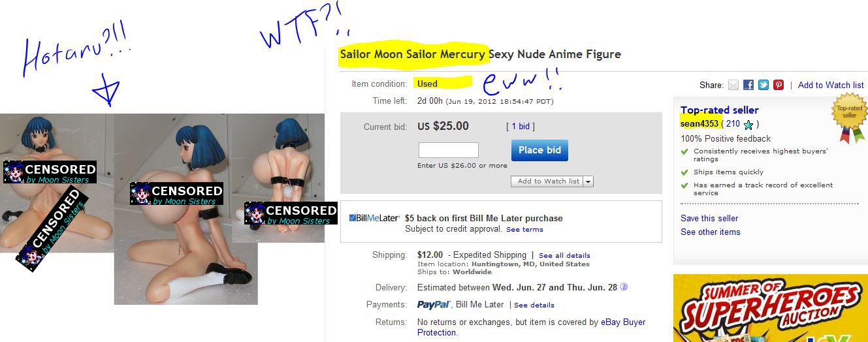The height and width of the screenshot is (342, 868).
Task: Share listing on Pinterest
Action: 779,85
